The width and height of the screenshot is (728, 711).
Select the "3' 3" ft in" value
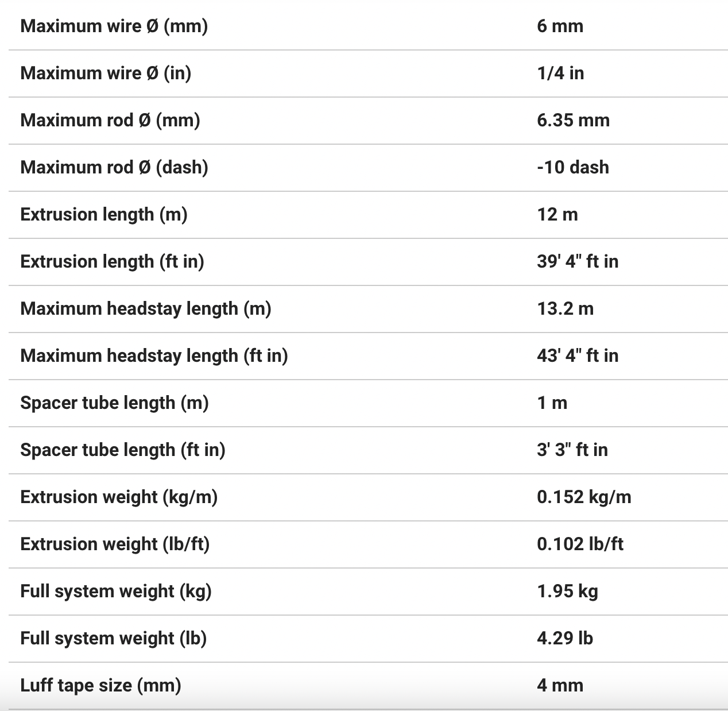[572, 450]
